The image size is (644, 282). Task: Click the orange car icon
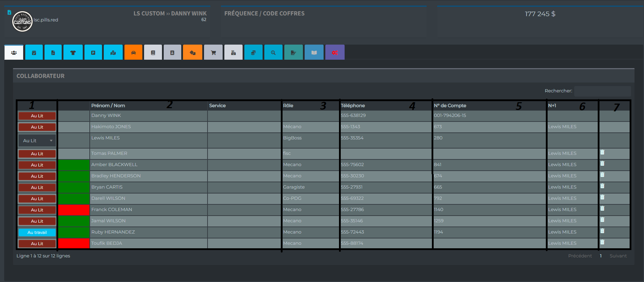tap(133, 52)
